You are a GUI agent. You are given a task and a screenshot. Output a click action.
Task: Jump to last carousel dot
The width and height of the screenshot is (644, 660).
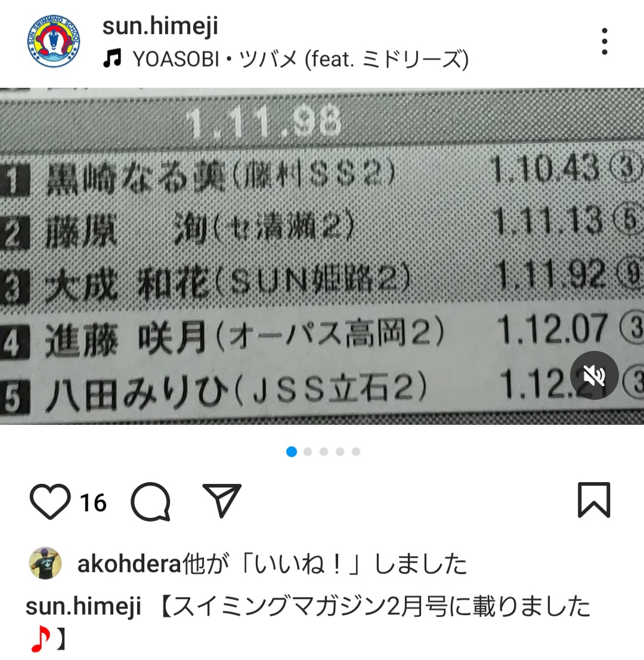point(356,452)
